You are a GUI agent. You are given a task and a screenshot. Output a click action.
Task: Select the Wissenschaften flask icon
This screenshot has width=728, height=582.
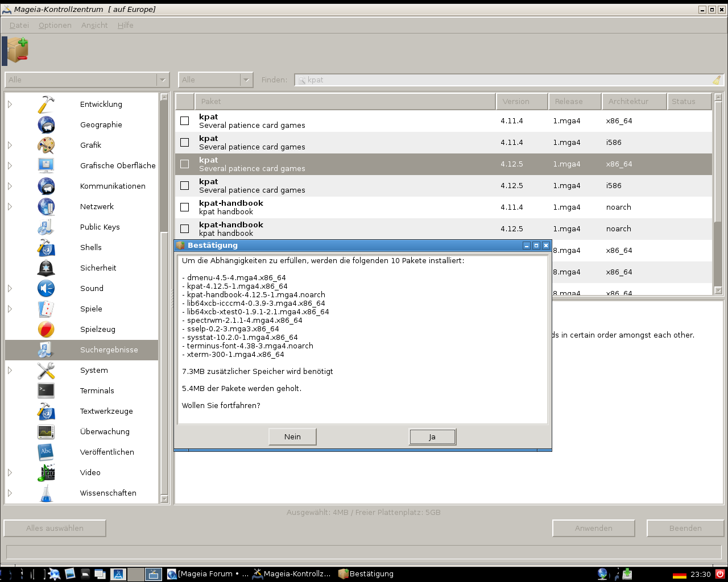click(46, 493)
